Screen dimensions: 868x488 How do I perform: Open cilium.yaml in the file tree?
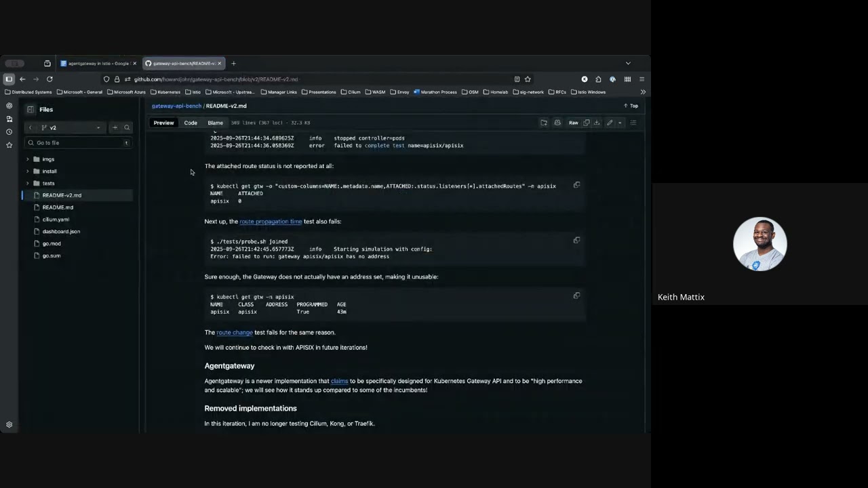click(x=56, y=220)
